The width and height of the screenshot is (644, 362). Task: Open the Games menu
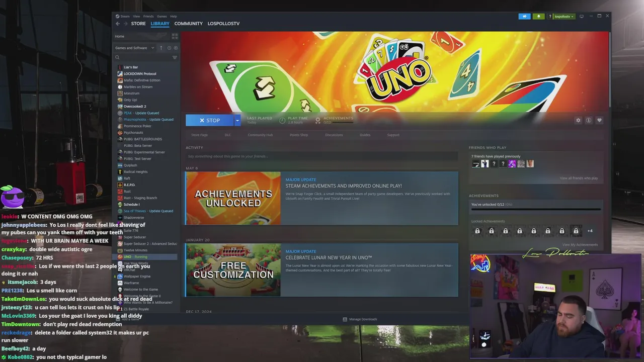tap(162, 17)
